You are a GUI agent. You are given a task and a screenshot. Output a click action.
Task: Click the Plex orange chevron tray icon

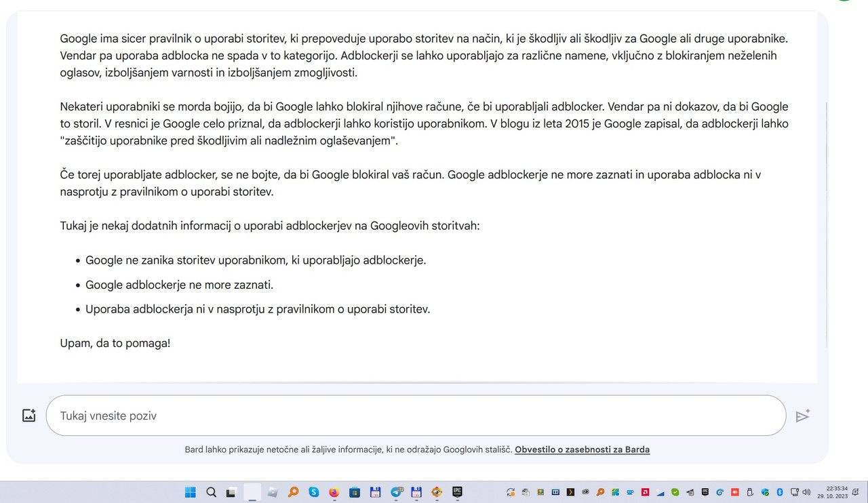pos(570,492)
